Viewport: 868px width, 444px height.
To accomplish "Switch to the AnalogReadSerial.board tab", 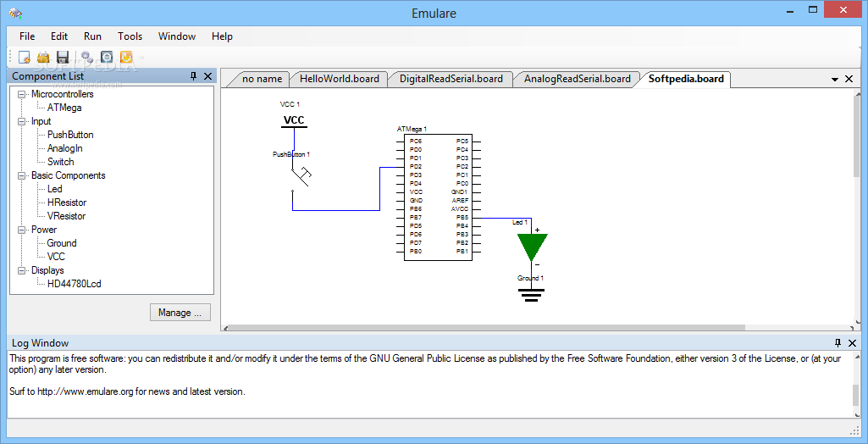I will pyautogui.click(x=578, y=79).
